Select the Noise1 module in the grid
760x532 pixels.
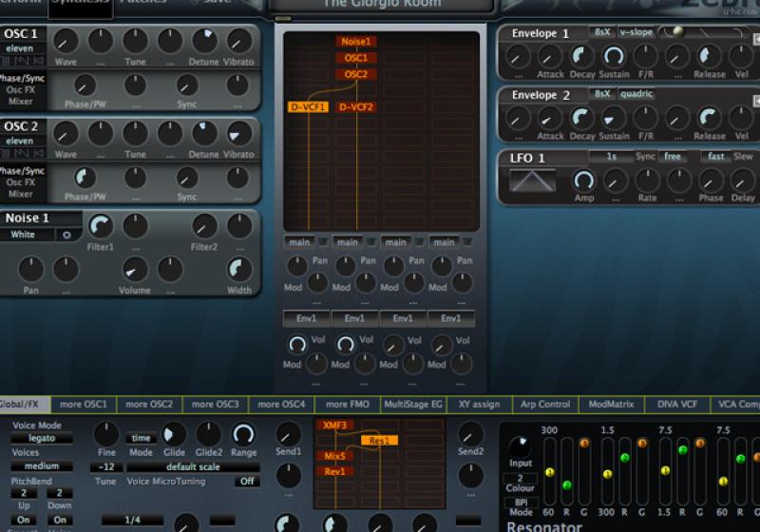click(x=355, y=42)
